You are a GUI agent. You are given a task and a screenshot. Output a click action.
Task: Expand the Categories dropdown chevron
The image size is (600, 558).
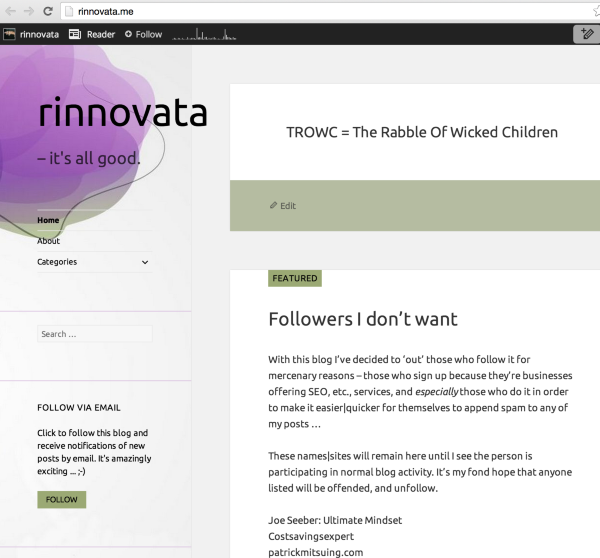(x=145, y=262)
